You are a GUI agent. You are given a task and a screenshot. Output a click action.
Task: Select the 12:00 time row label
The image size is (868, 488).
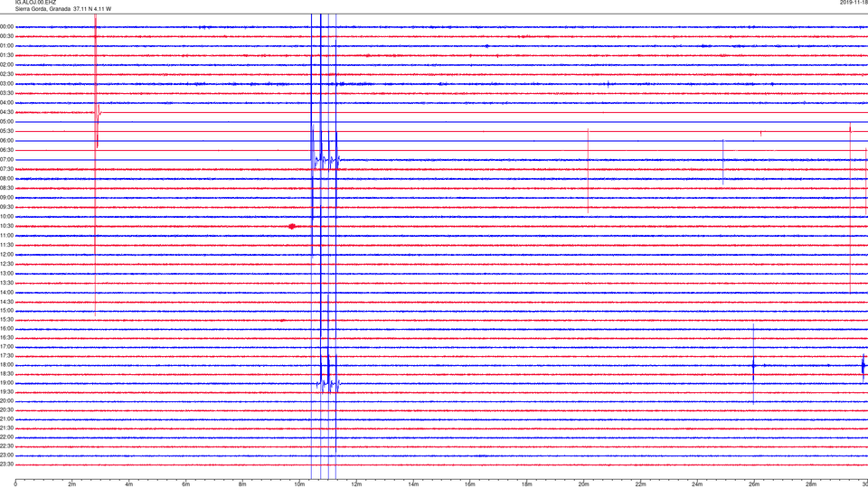click(6, 255)
